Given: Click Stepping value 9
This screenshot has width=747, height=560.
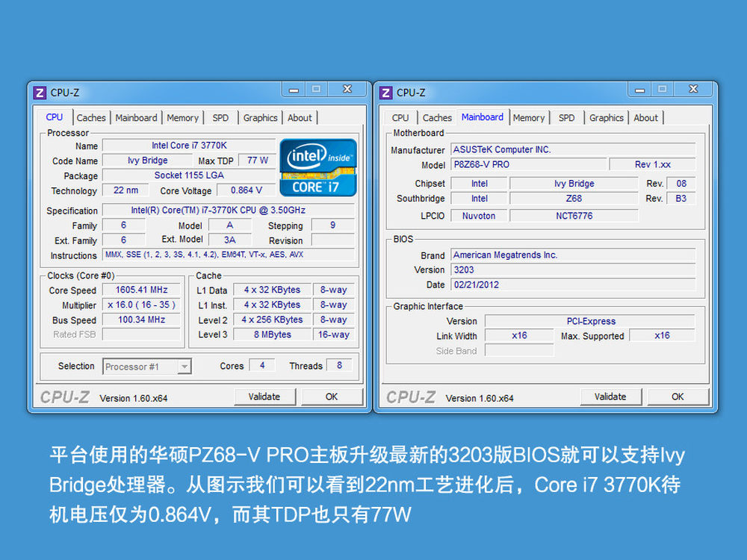Looking at the screenshot, I should 332,225.
